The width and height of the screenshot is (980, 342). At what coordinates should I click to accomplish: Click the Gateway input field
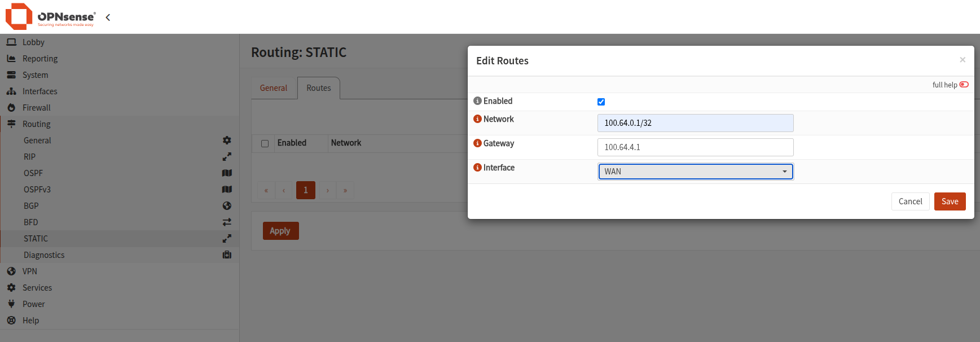[695, 147]
